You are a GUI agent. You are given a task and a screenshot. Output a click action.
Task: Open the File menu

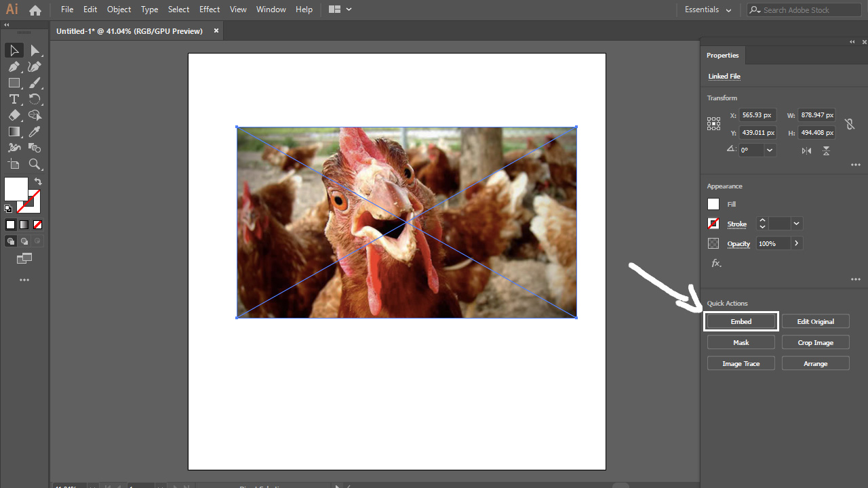point(67,9)
